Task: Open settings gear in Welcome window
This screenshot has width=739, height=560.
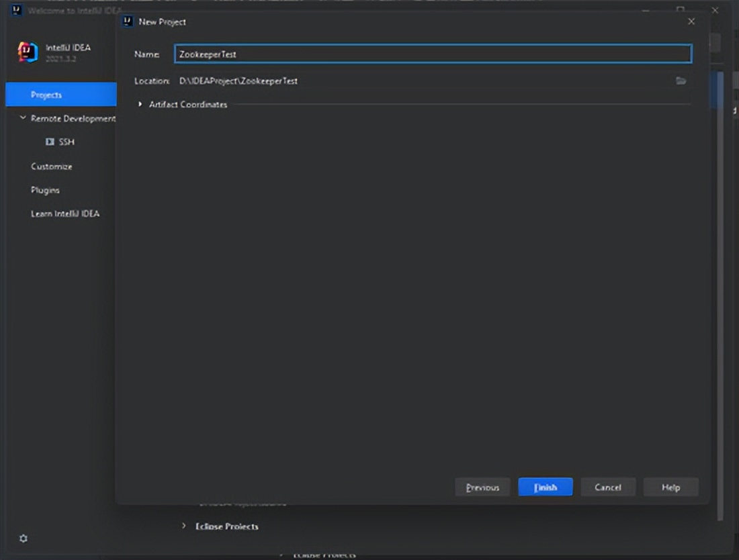Action: (23, 538)
